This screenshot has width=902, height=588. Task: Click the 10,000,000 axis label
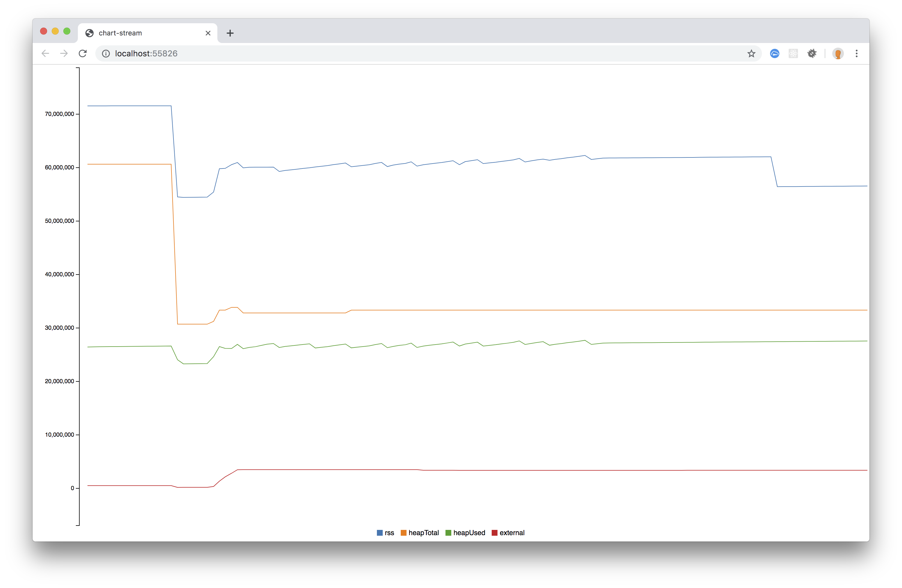[60, 435]
